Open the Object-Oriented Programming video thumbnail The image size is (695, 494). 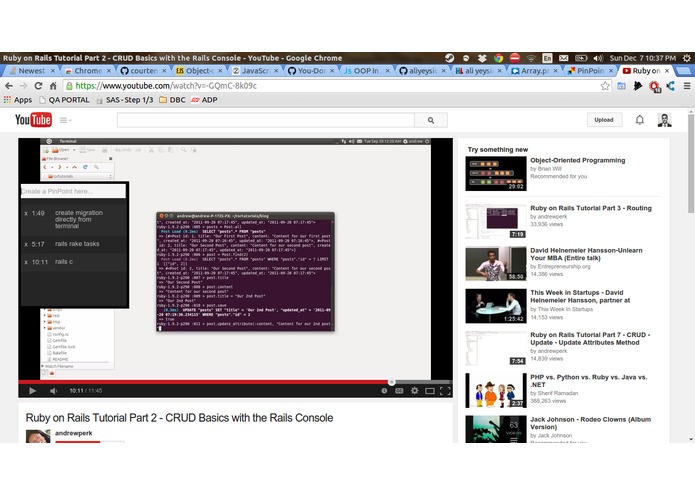(496, 173)
